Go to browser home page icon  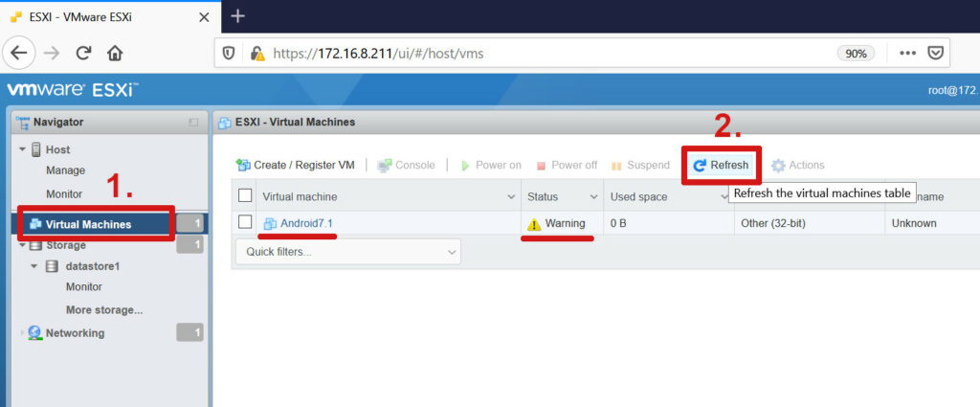point(115,53)
